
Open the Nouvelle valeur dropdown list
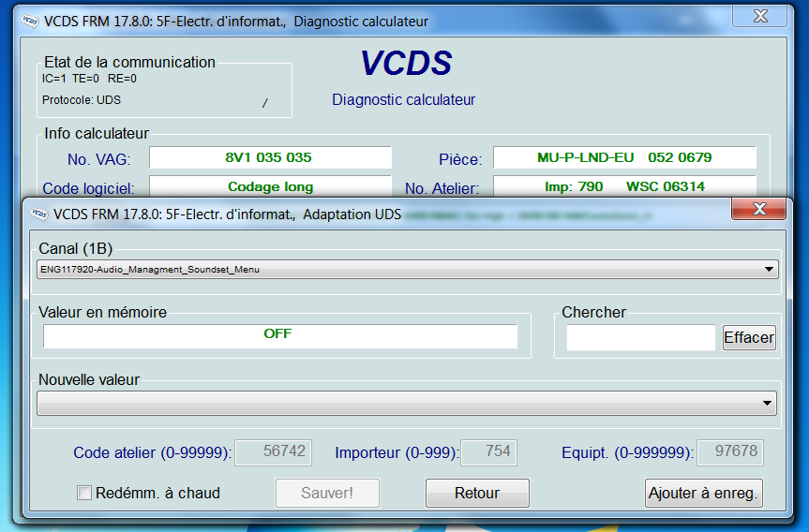pyautogui.click(x=770, y=404)
